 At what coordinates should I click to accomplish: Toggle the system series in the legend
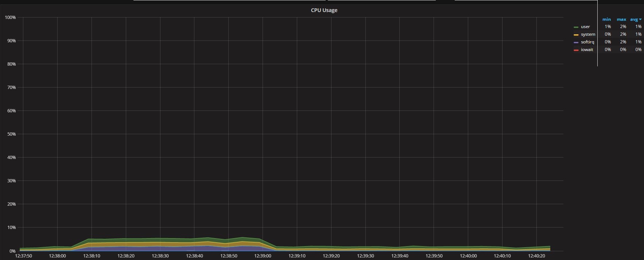pyautogui.click(x=588, y=34)
